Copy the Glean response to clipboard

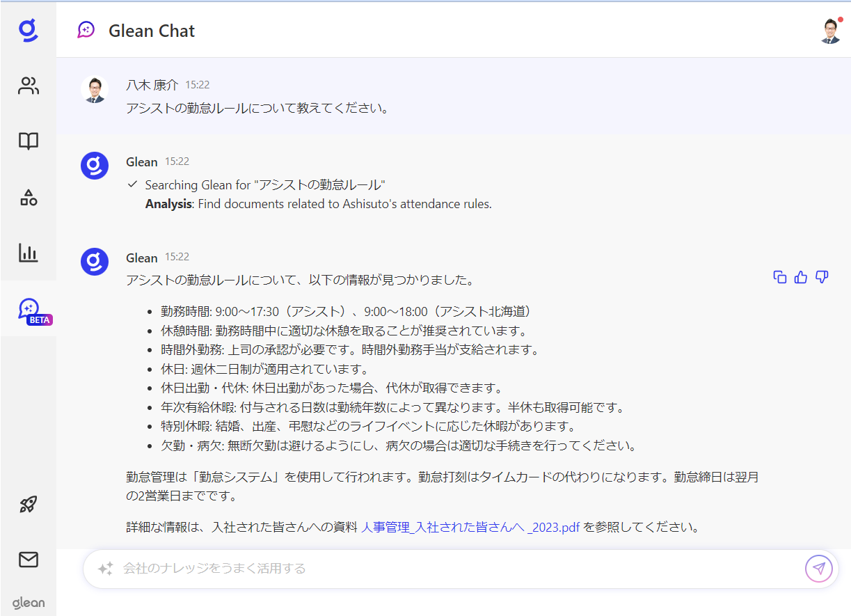tap(780, 277)
